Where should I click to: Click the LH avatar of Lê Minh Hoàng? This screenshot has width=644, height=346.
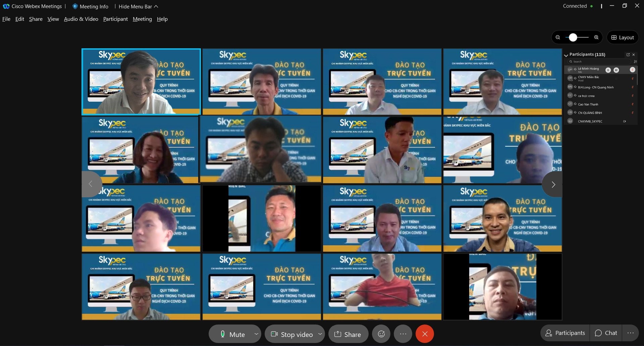(x=570, y=69)
